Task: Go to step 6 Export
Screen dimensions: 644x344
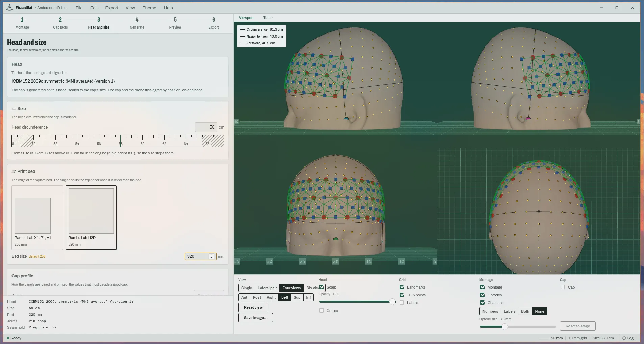Action: [214, 23]
